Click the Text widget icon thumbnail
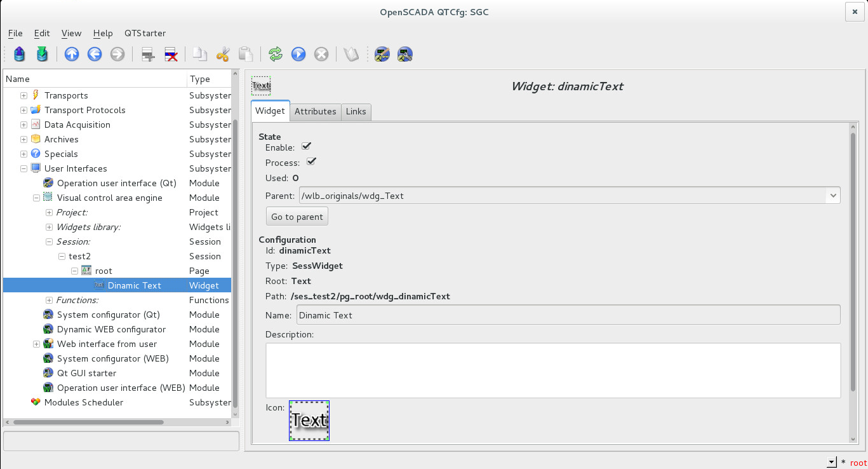The image size is (868, 469). [x=309, y=420]
